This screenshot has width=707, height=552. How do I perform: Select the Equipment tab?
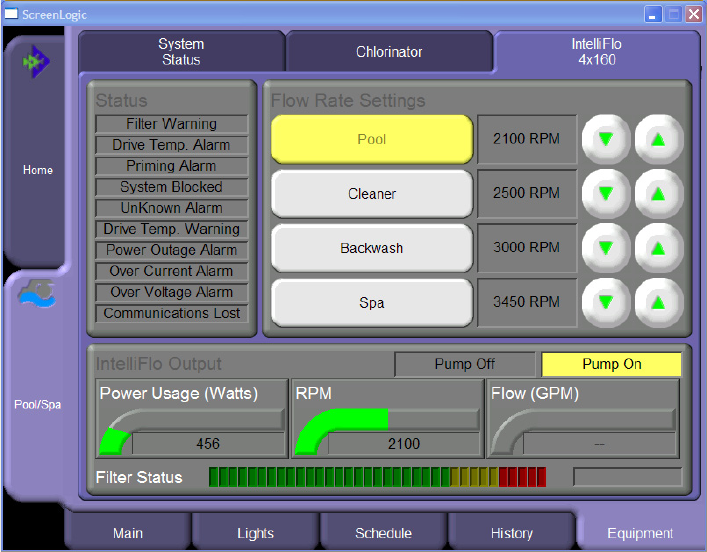pyautogui.click(x=640, y=533)
